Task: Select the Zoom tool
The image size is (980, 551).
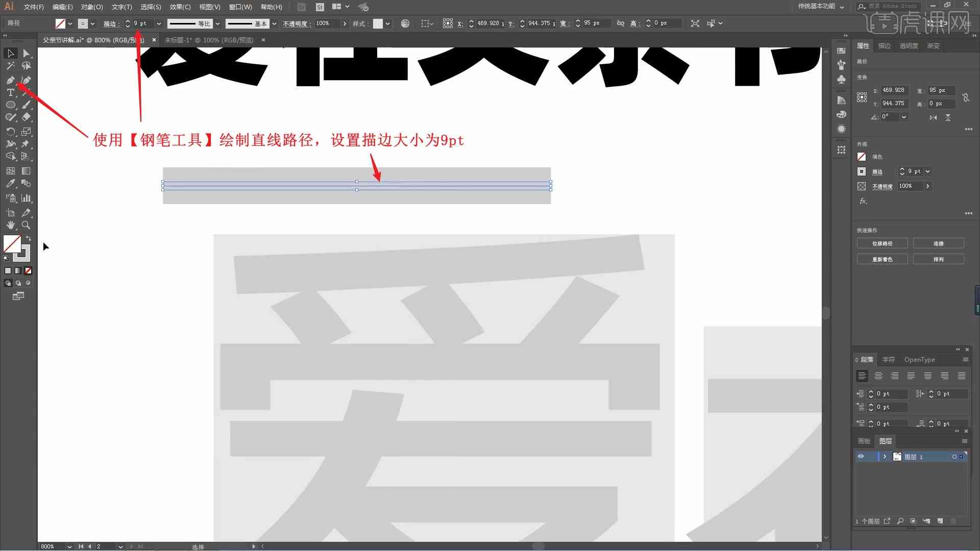Action: 26,224
